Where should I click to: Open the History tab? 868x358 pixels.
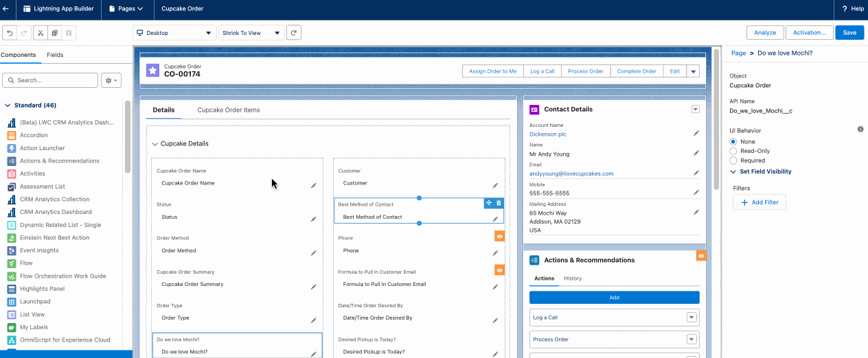point(573,278)
